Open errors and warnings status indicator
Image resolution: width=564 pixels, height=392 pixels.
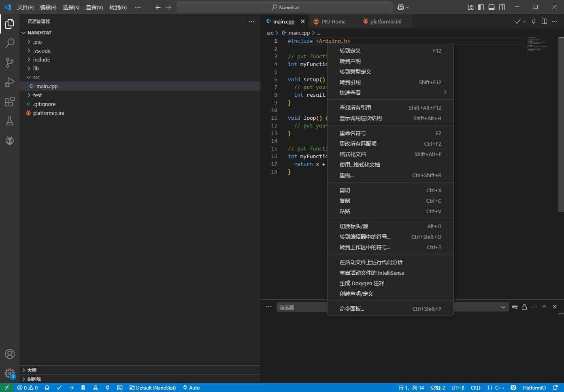pos(28,388)
